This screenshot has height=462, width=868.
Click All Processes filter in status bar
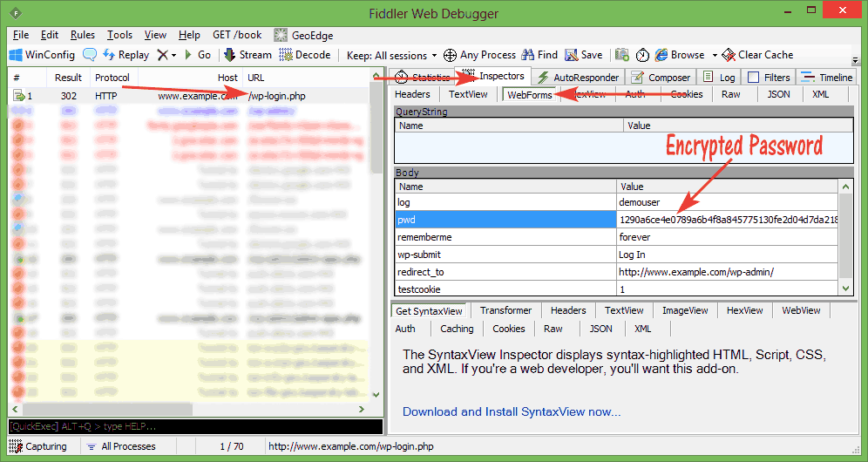[x=122, y=446]
